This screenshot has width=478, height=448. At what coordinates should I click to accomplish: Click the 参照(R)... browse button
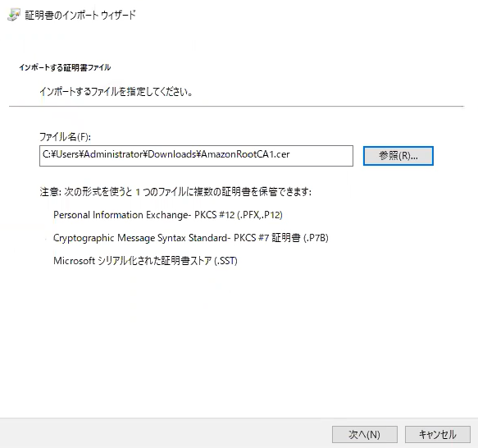(x=398, y=156)
